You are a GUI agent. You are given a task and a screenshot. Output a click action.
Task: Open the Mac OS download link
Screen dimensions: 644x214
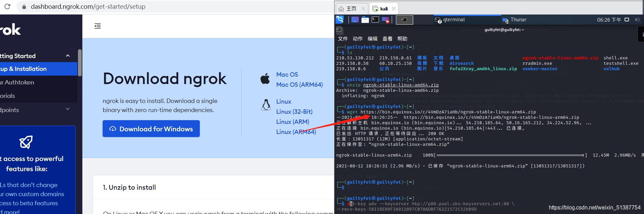(287, 75)
